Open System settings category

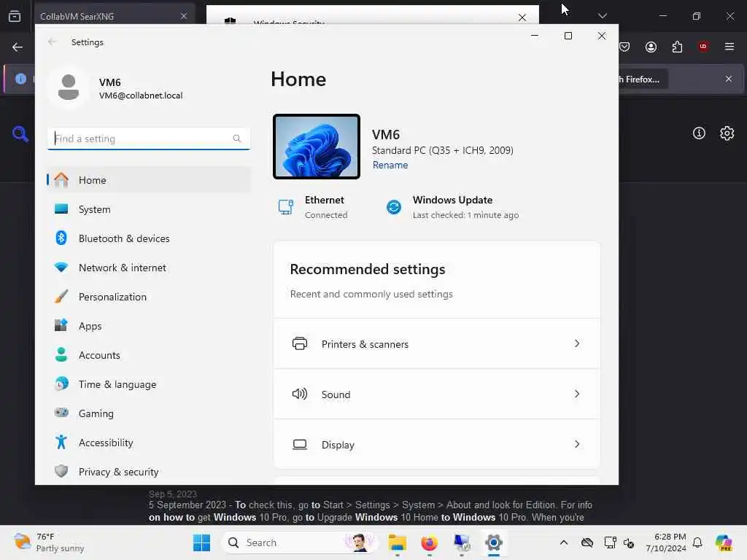[x=149, y=209]
